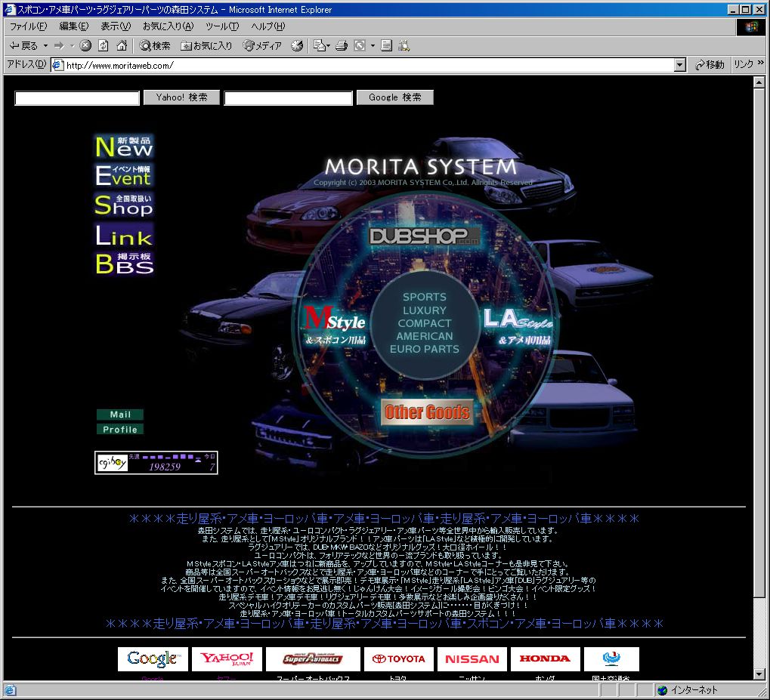Open the お気に入り(A) menu
This screenshot has width=770, height=700.
[x=168, y=26]
